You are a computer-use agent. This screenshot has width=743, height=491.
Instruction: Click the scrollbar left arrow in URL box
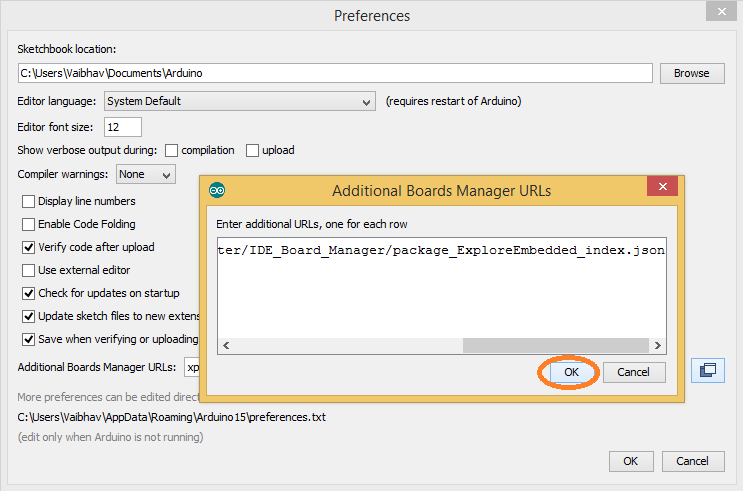click(x=226, y=346)
